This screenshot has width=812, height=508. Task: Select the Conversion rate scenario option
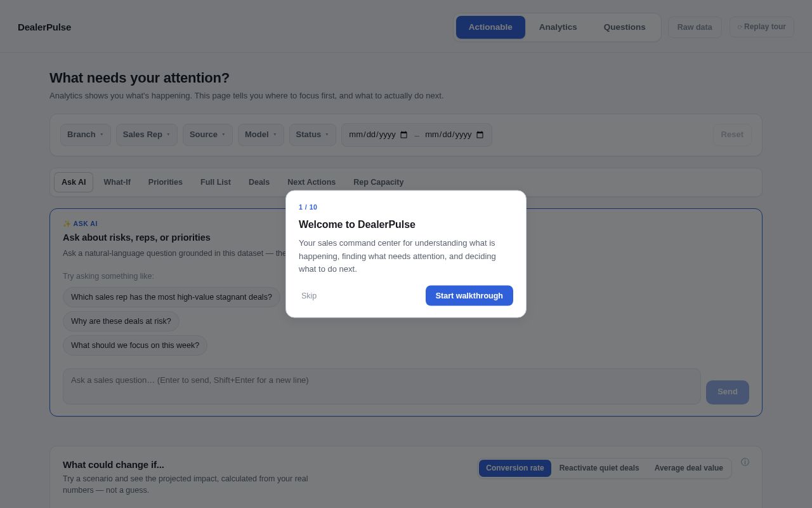click(515, 468)
